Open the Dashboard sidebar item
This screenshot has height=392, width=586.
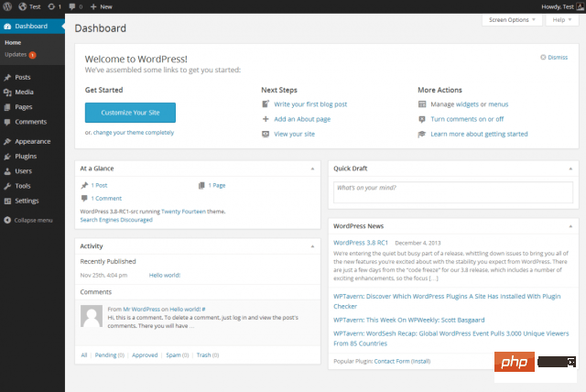pos(32,27)
